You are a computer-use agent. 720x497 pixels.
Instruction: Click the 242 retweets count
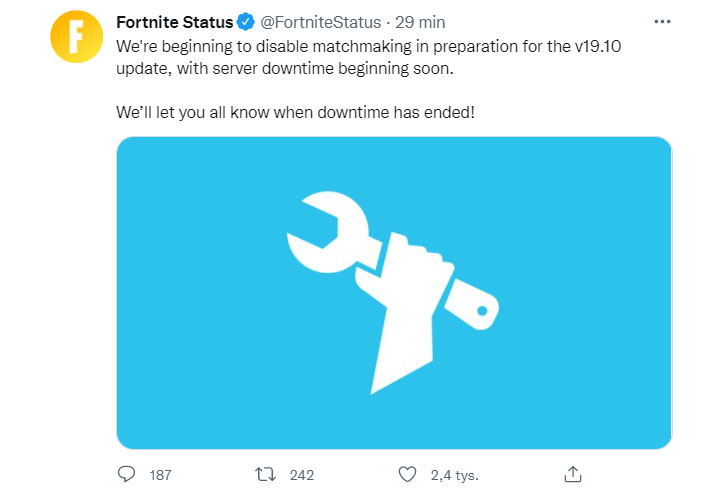pyautogui.click(x=301, y=475)
